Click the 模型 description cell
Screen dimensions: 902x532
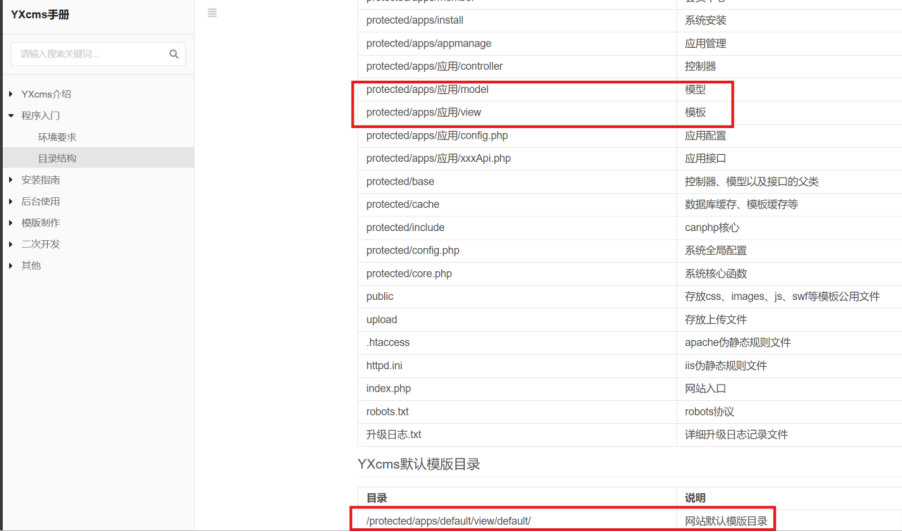[789, 89]
